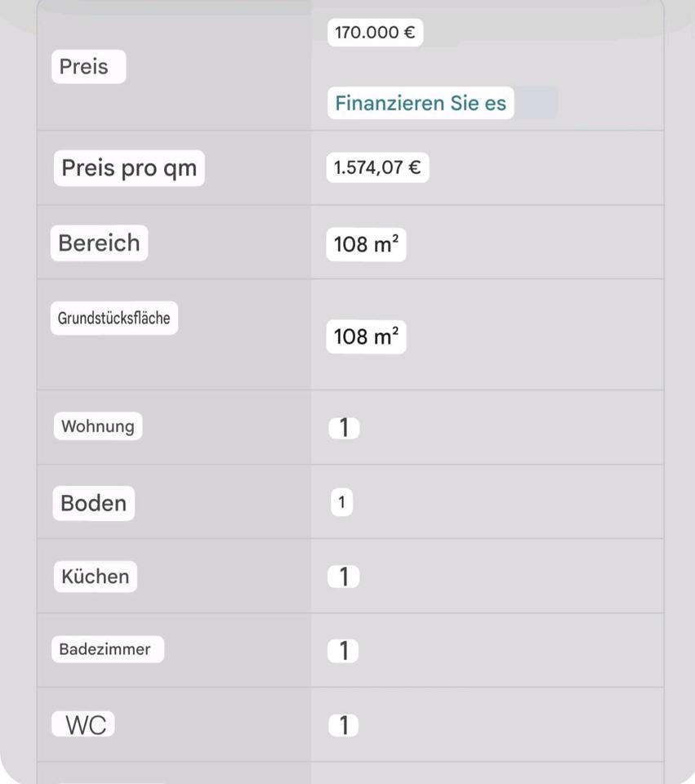
Task: Click the Küchen label
Action: point(96,577)
